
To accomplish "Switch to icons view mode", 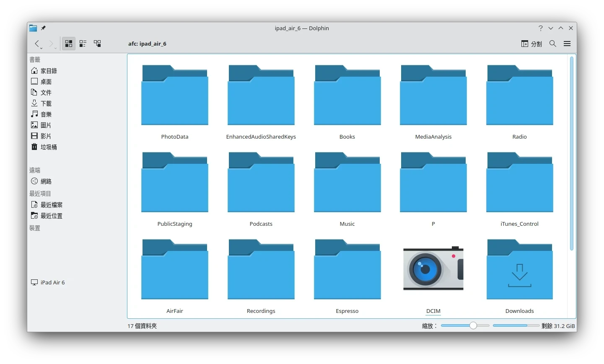I will pos(69,44).
